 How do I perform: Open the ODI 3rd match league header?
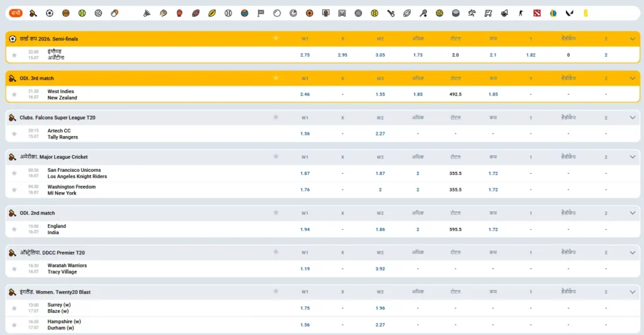coord(36,78)
